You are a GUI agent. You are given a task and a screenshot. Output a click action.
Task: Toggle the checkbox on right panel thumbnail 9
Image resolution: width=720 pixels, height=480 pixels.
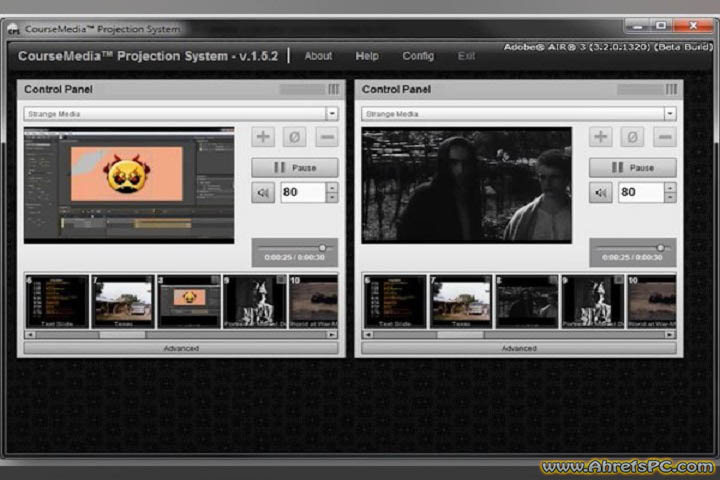point(619,280)
